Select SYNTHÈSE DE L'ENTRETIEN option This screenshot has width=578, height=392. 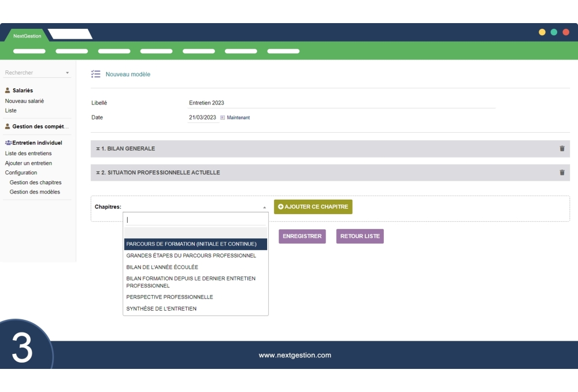point(162,309)
